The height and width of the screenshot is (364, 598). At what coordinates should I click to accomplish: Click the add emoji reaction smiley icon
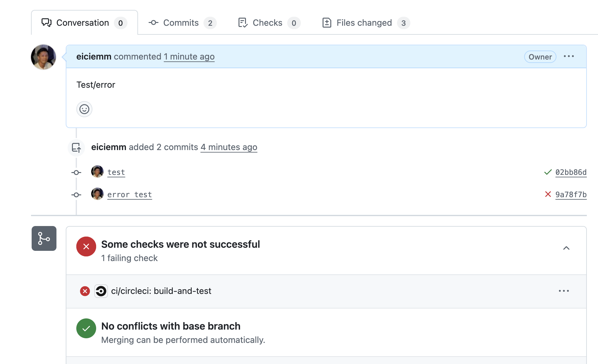coord(84,109)
